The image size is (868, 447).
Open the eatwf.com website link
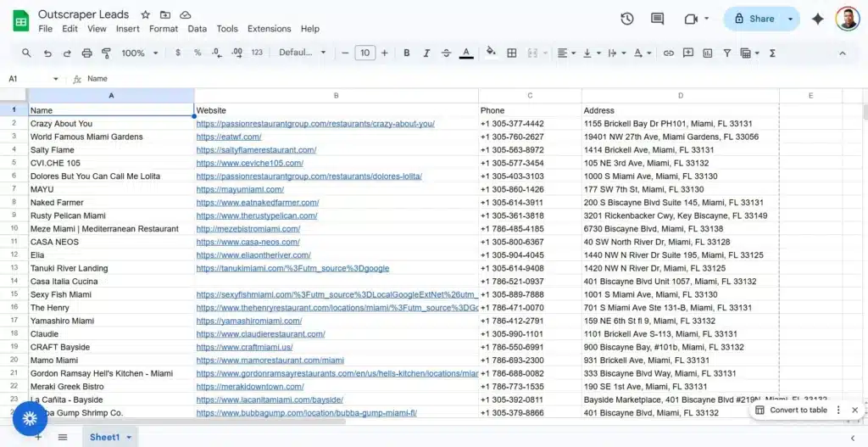(229, 137)
